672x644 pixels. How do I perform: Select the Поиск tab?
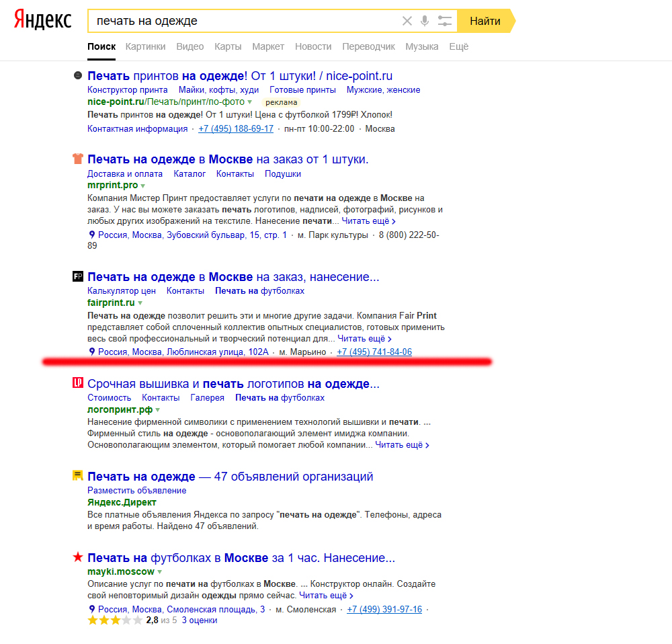tap(101, 46)
